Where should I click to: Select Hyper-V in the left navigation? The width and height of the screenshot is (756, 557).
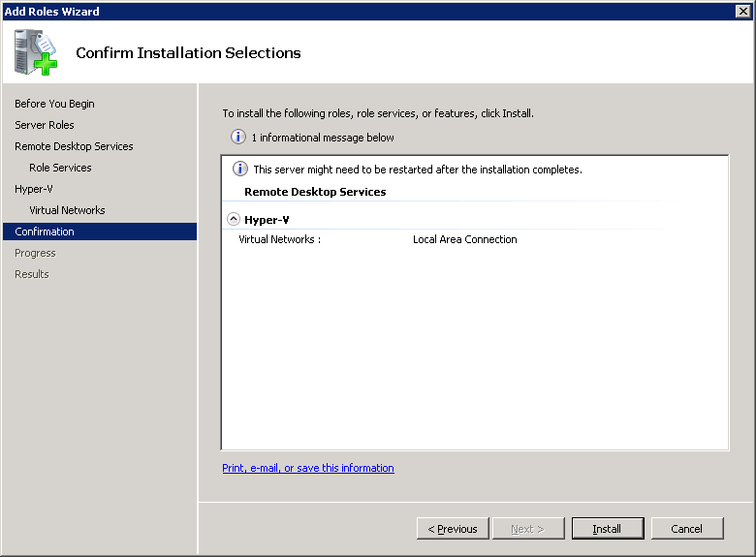click(x=34, y=189)
